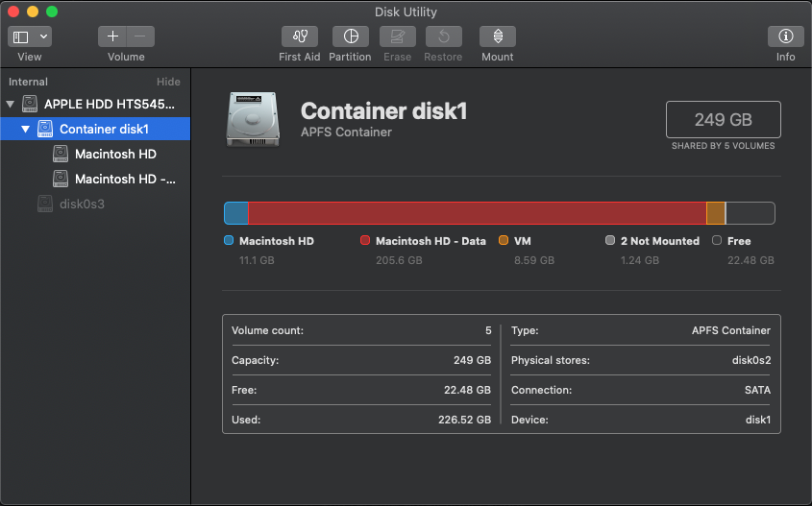The height and width of the screenshot is (506, 812).
Task: Click the Free legend swatch
Action: [717, 240]
